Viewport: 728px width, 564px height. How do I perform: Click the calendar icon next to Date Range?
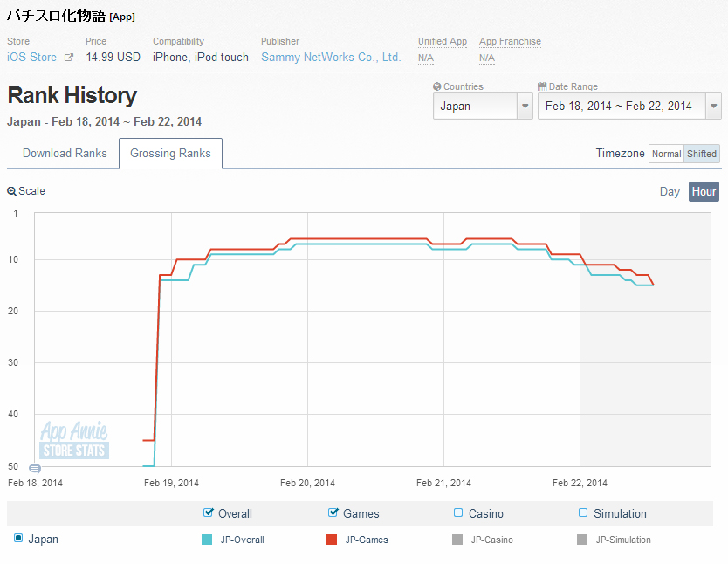[542, 86]
